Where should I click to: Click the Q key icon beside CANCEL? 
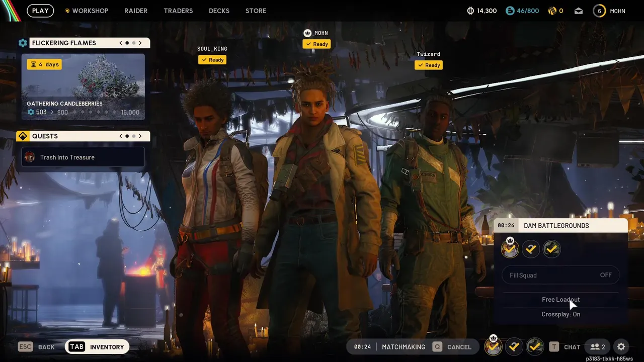(x=437, y=347)
